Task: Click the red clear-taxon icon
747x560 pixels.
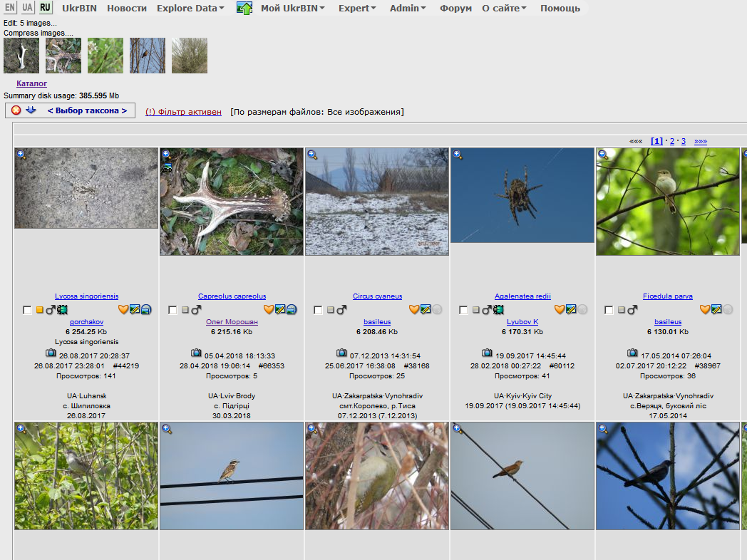Action: pyautogui.click(x=16, y=110)
